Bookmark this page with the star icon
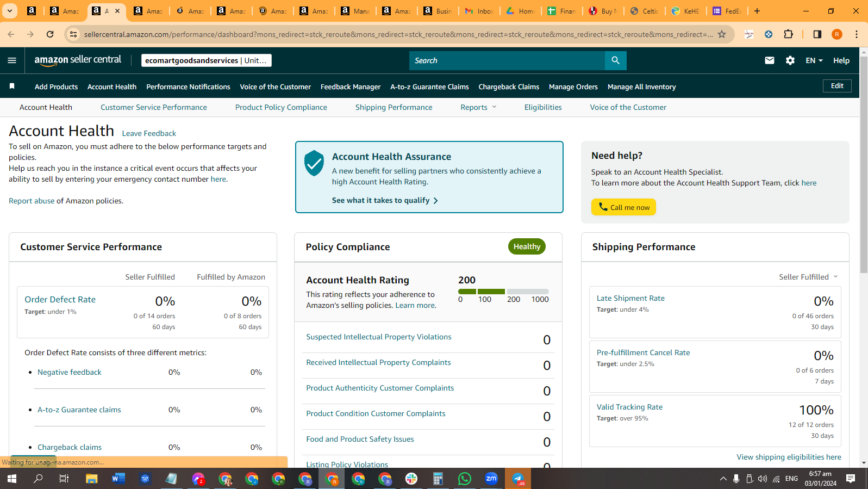Screen dimensions: 868x489 pyautogui.click(x=722, y=34)
